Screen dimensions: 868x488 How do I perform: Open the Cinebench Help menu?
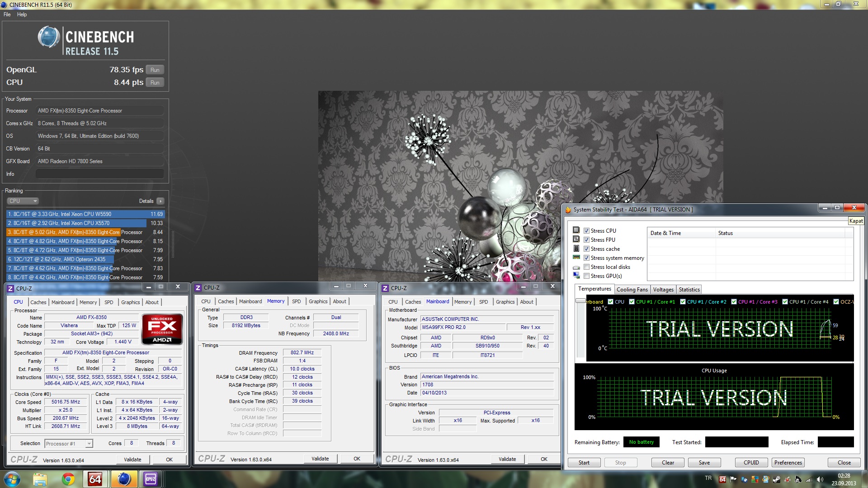pyautogui.click(x=22, y=14)
